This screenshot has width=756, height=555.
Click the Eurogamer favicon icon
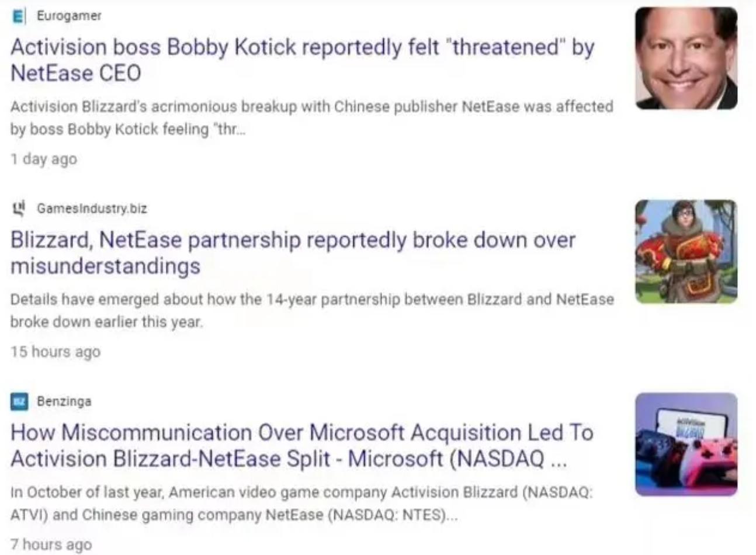point(19,16)
